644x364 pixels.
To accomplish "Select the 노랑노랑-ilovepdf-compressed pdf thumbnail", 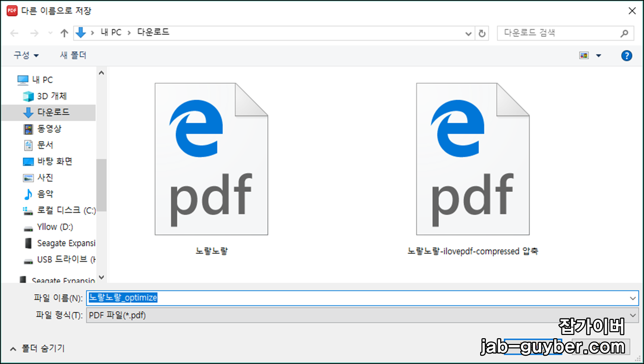I will (x=473, y=159).
